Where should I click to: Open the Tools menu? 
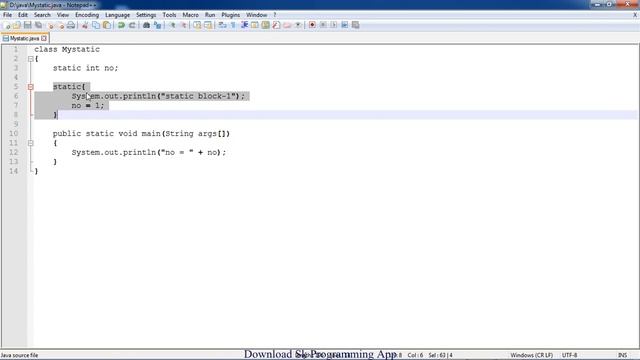169,15
